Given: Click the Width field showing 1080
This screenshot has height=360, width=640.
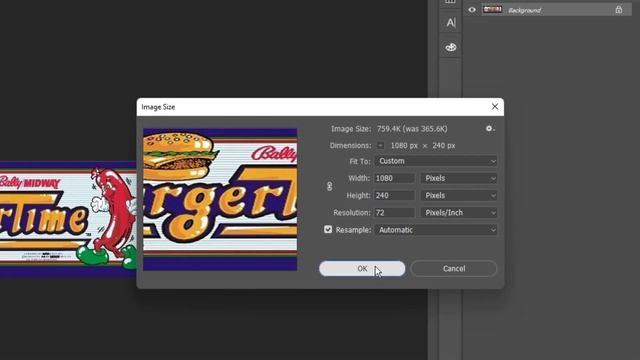Looking at the screenshot, I should point(394,178).
